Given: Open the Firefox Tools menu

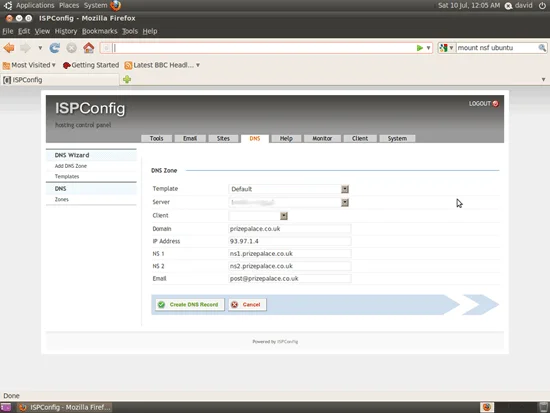Looking at the screenshot, I should [x=130, y=31].
